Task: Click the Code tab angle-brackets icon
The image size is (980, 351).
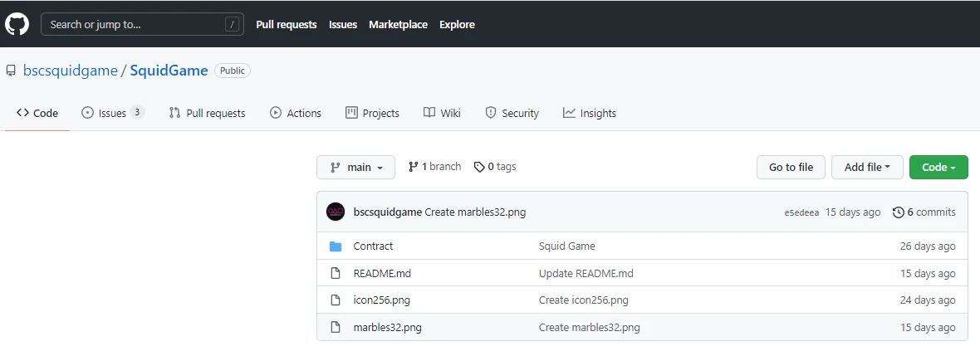Action: click(22, 113)
